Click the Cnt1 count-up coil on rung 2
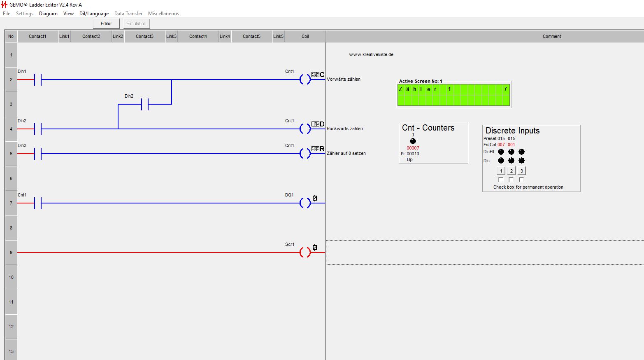The height and width of the screenshot is (360, 644). [x=305, y=79]
